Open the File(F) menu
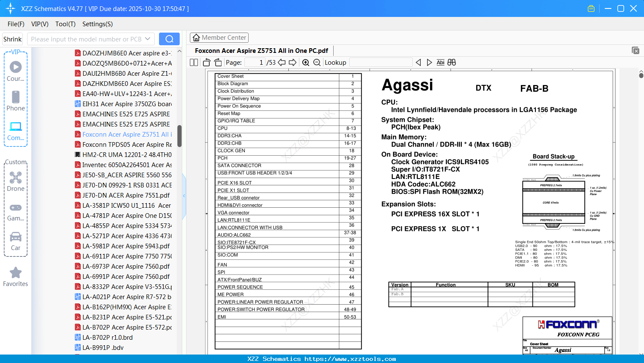This screenshot has height=363, width=644. (16, 24)
